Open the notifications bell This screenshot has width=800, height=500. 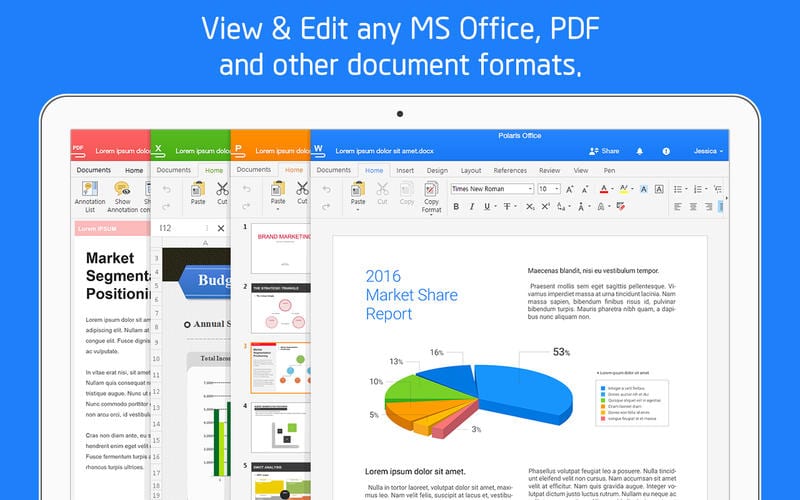point(640,151)
